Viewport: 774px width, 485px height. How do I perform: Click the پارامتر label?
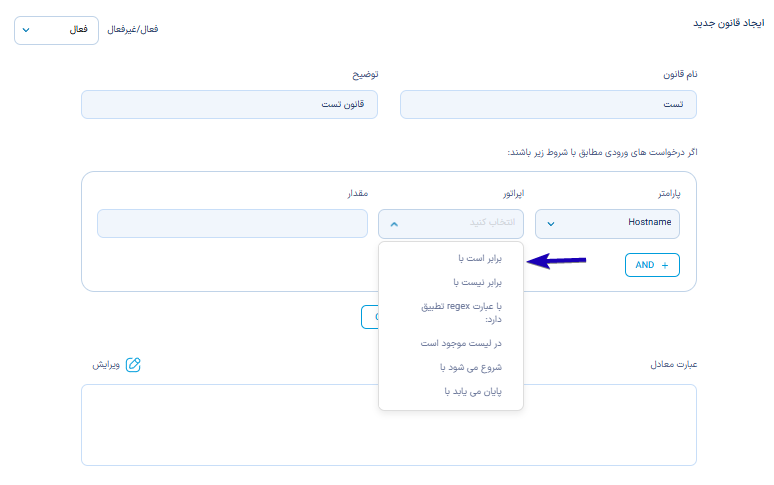(x=669, y=194)
